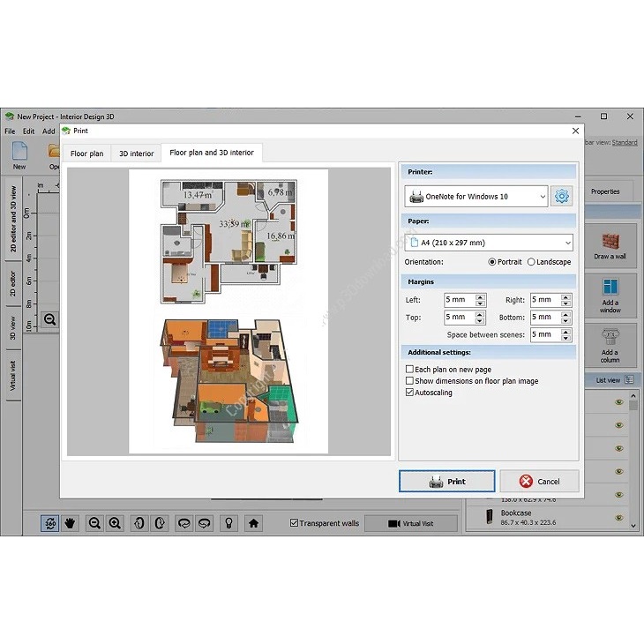Open the Add menu
Viewport: 644px width, 644px height.
coord(49,131)
